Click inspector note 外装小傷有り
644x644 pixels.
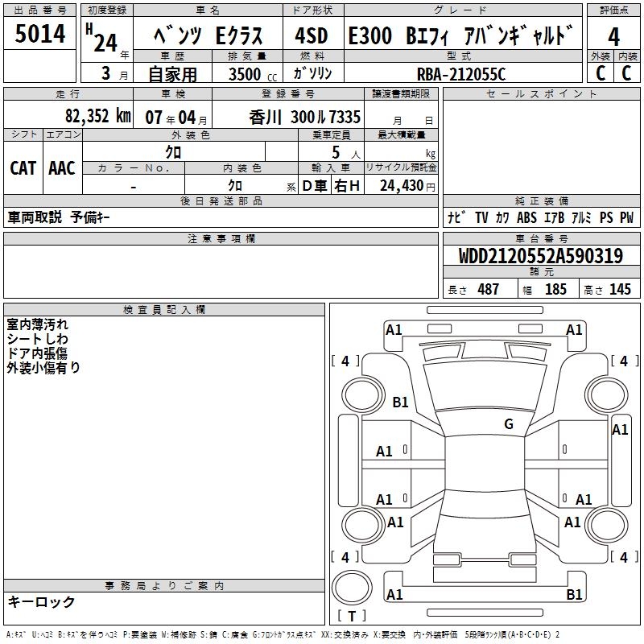43,368
